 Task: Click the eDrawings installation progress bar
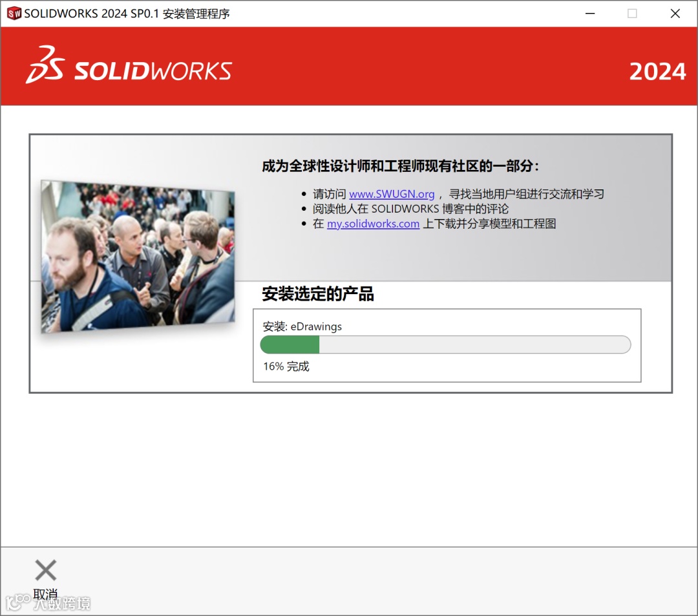point(445,345)
